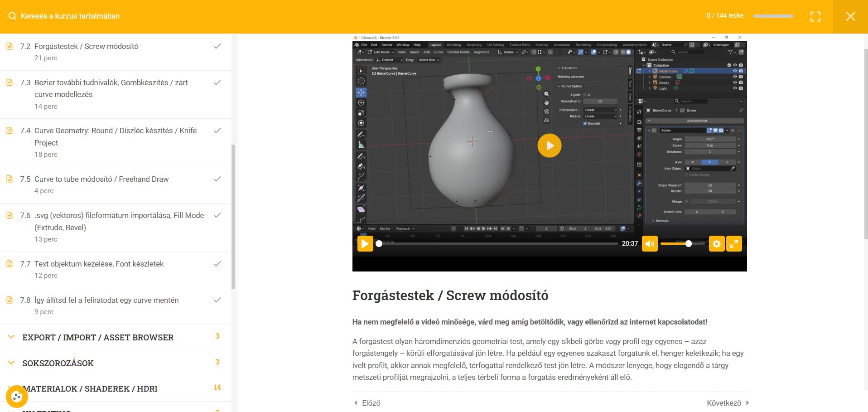Expand the MATERIALOK / SHADEREK / HDRI section
The image size is (868, 412).
pos(91,389)
